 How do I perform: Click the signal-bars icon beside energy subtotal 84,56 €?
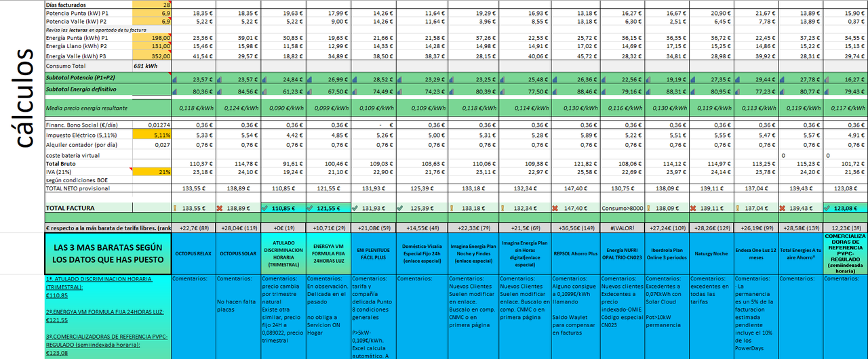pos(219,90)
